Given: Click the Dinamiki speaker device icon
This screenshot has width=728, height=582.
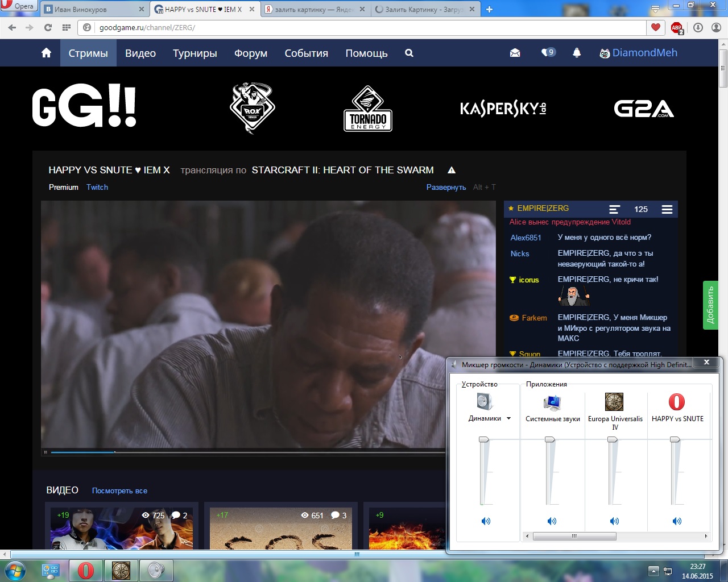Looking at the screenshot, I should tap(485, 402).
